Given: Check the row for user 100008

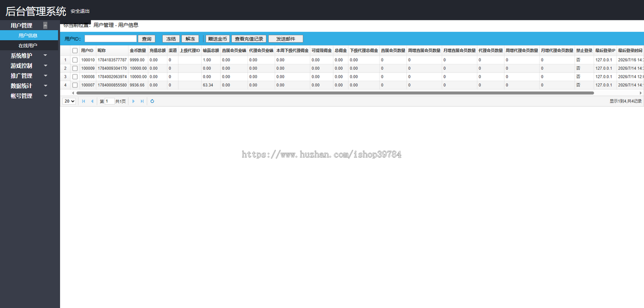Looking at the screenshot, I should pos(75,77).
